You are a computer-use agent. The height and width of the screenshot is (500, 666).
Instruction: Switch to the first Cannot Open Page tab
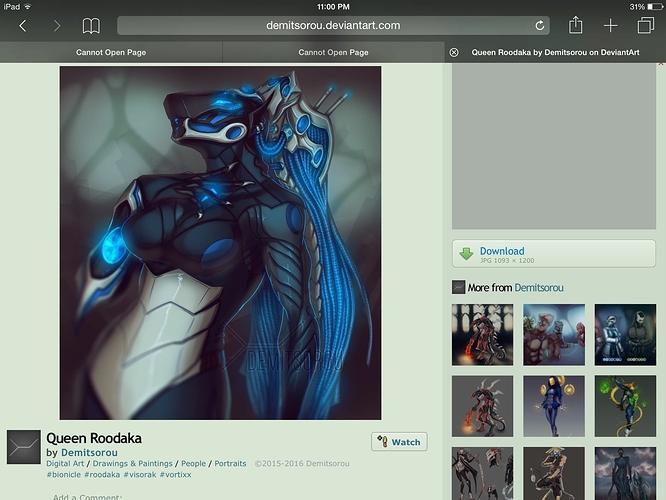(111, 52)
